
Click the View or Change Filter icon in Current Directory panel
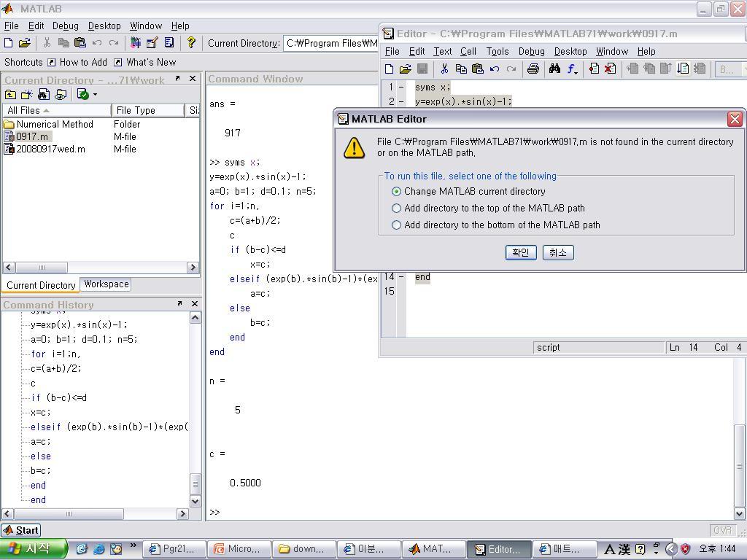61,94
